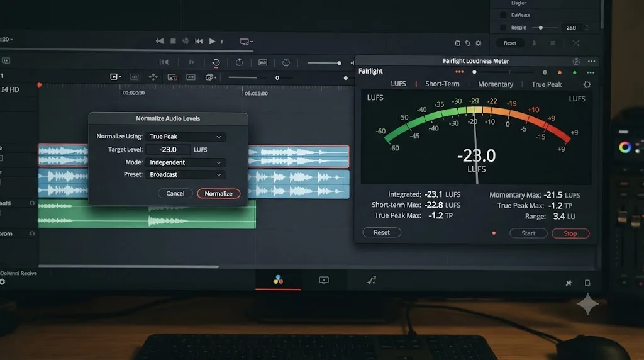The image size is (644, 360).
Task: Click the Resple value field 26.0
Action: 571,28
